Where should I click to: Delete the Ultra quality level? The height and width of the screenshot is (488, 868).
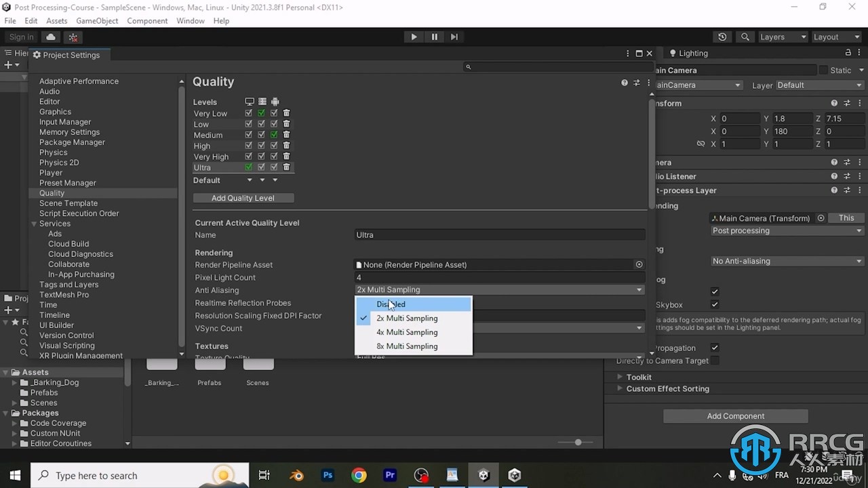click(x=286, y=167)
